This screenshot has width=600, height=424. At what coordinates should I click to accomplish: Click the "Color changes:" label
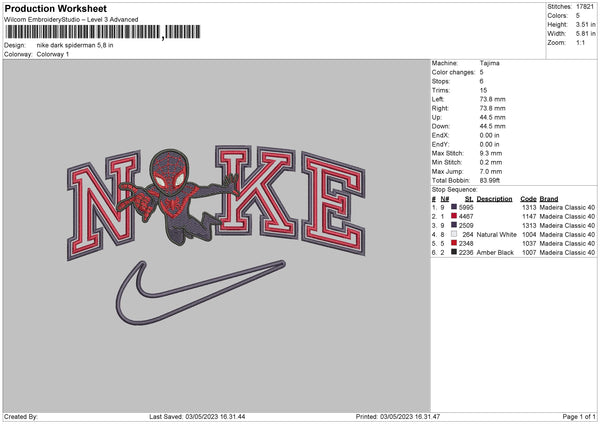pos(453,72)
